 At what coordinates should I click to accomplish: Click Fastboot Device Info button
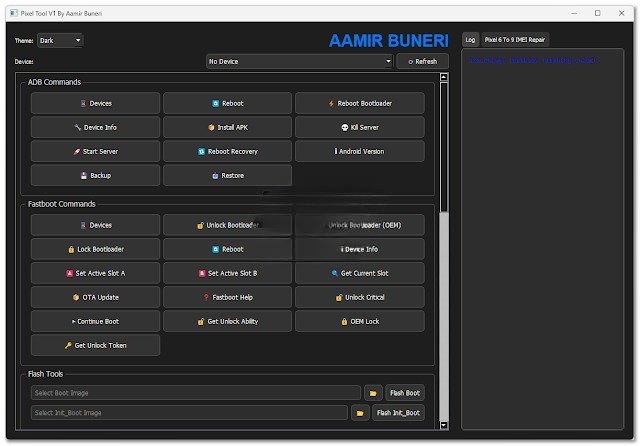coord(360,249)
